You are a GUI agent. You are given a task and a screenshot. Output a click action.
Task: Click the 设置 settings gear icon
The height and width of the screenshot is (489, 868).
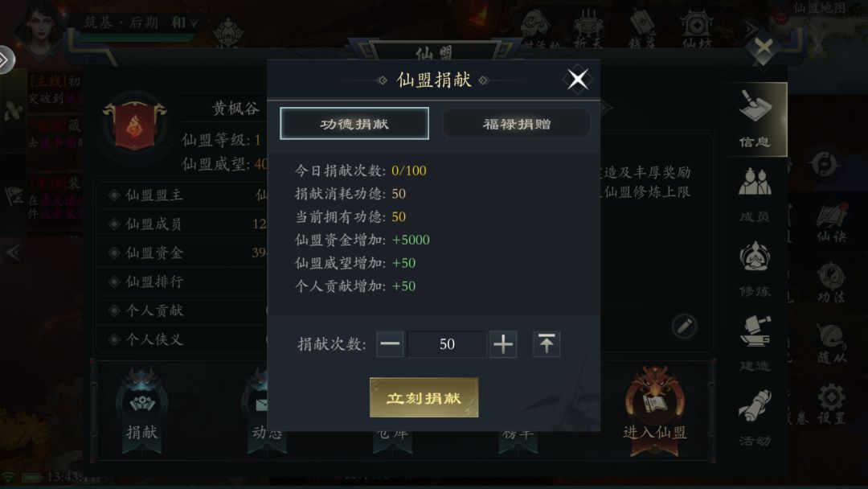tap(832, 404)
